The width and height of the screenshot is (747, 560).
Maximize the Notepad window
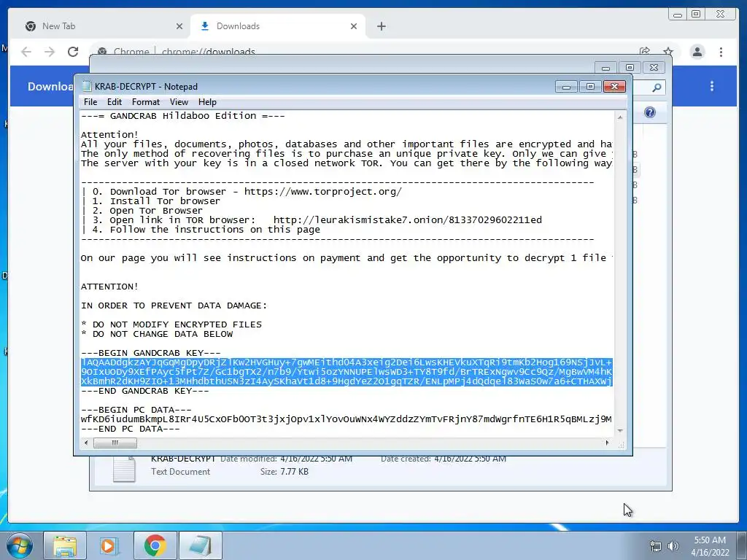[x=590, y=86]
